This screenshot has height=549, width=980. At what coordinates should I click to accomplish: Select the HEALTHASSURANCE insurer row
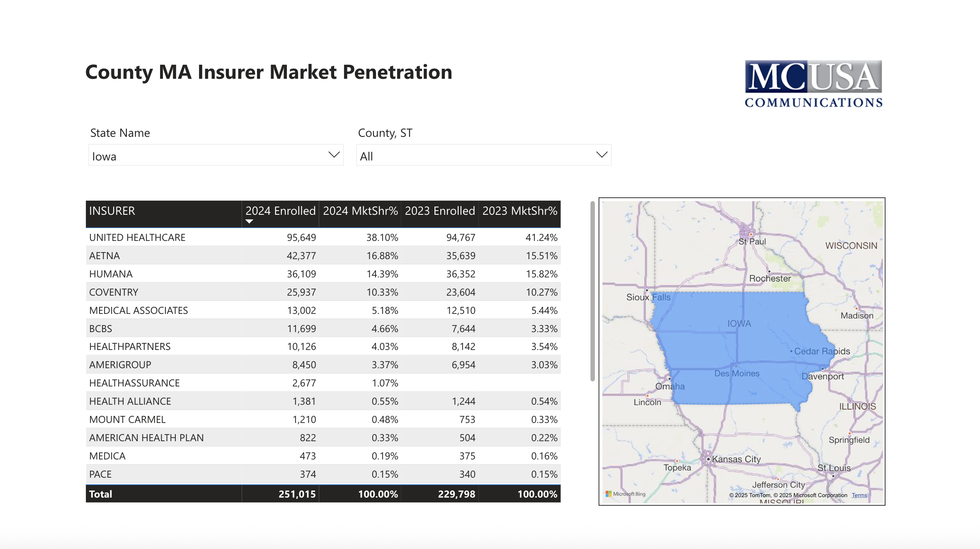323,383
